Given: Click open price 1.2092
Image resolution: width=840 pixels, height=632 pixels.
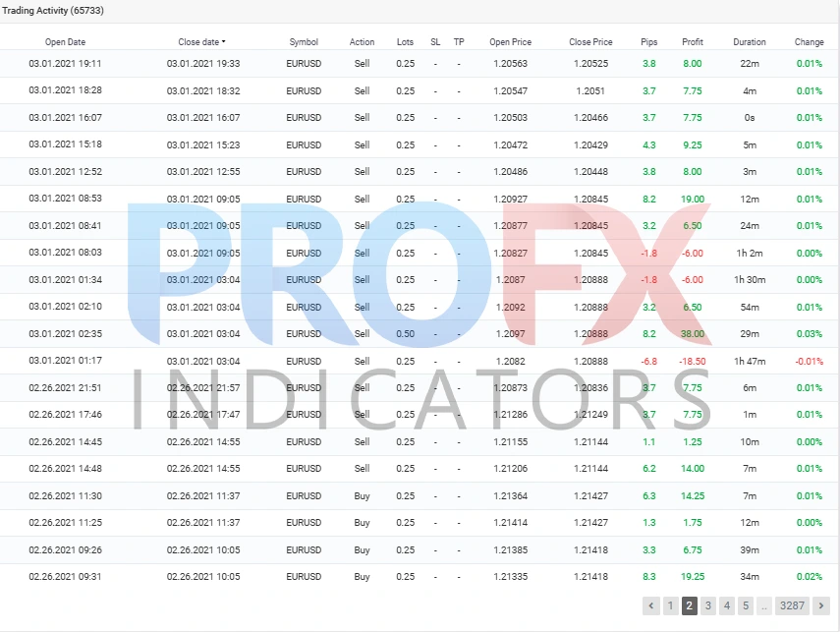Looking at the screenshot, I should (x=511, y=308).
